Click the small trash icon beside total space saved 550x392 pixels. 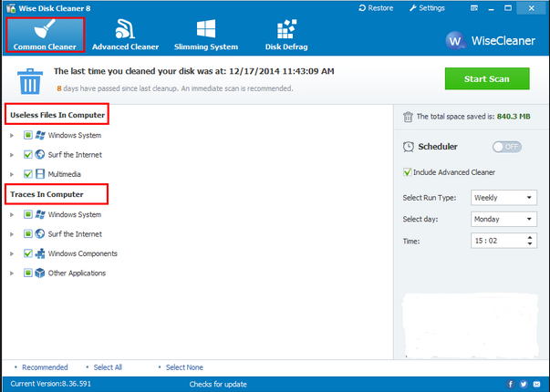tap(408, 117)
